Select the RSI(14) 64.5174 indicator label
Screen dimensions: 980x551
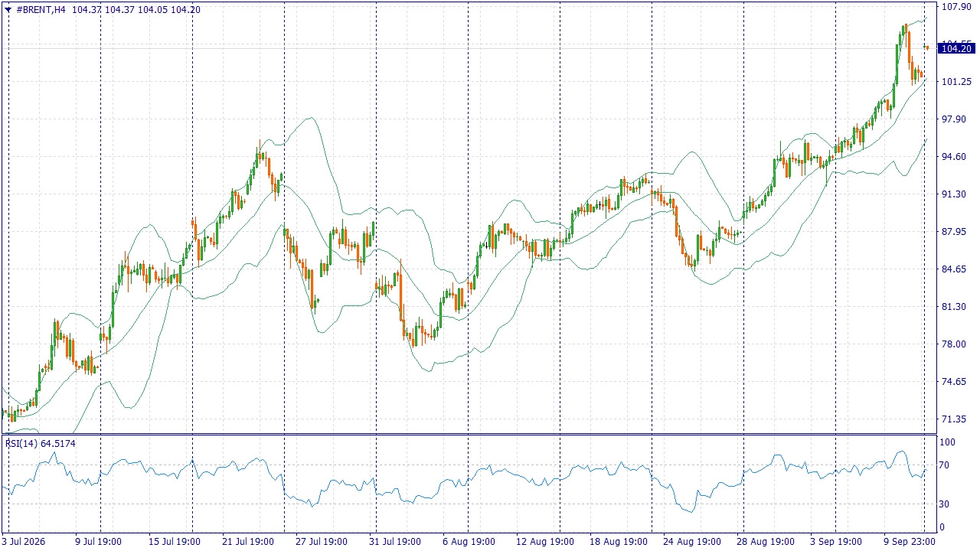tap(41, 443)
